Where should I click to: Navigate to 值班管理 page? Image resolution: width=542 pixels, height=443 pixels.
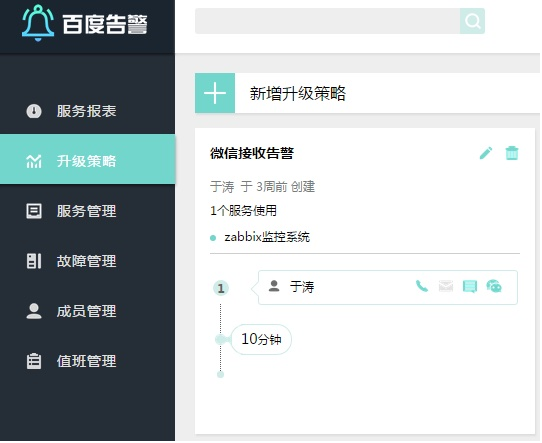pos(87,362)
